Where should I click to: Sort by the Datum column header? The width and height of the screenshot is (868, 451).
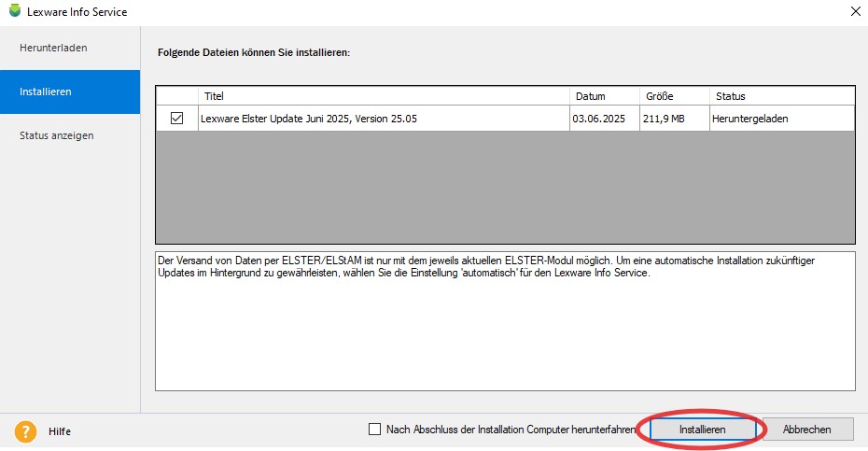coord(605,96)
